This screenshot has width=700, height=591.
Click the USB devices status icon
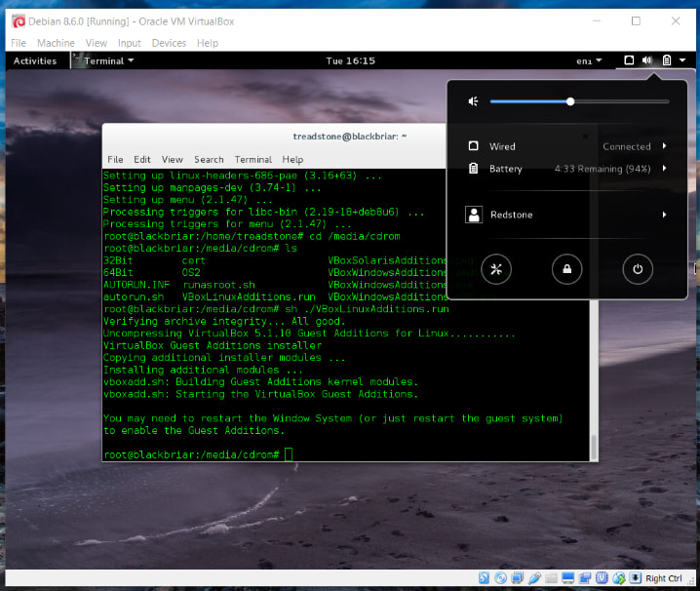tap(534, 578)
